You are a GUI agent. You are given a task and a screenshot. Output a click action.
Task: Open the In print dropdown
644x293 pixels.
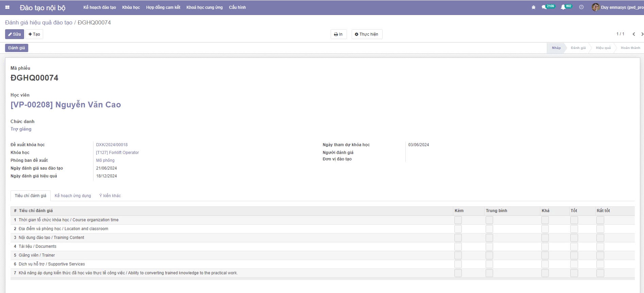338,34
